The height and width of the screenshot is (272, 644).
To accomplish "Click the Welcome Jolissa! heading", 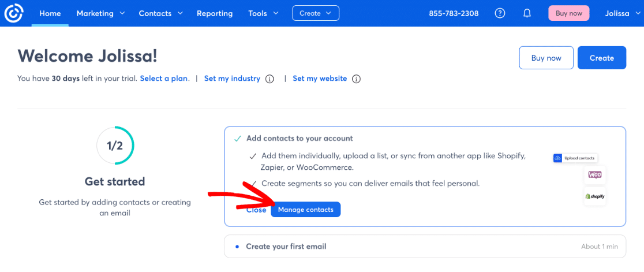I will 88,56.
